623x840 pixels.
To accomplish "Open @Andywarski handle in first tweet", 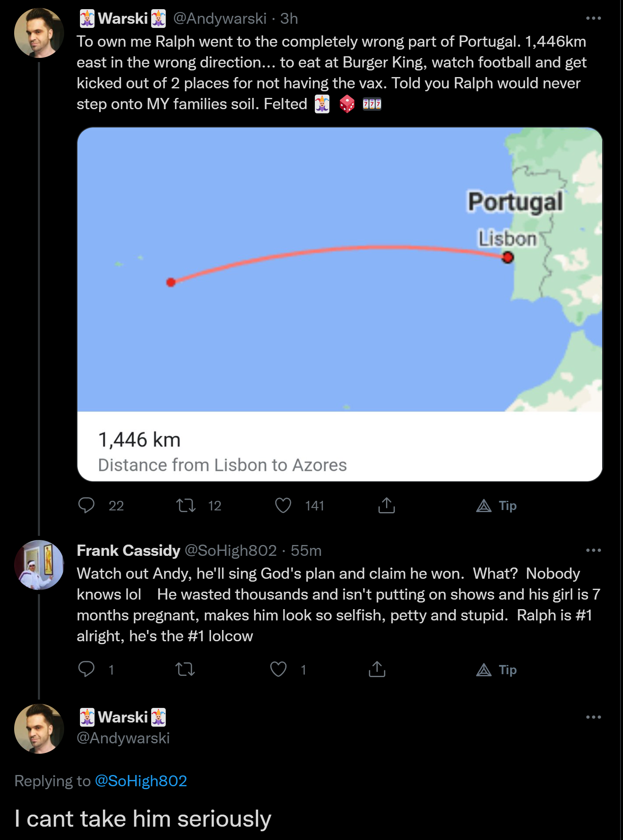I will [x=219, y=18].
